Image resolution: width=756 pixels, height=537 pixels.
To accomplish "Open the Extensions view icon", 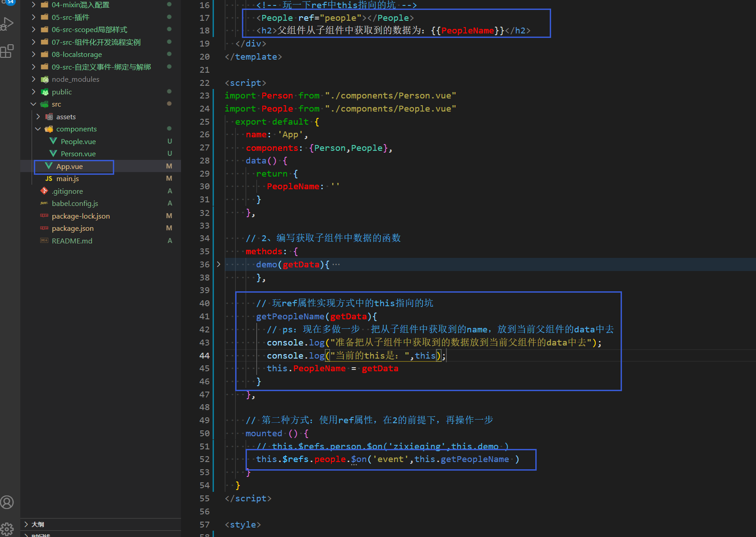I will coord(7,51).
